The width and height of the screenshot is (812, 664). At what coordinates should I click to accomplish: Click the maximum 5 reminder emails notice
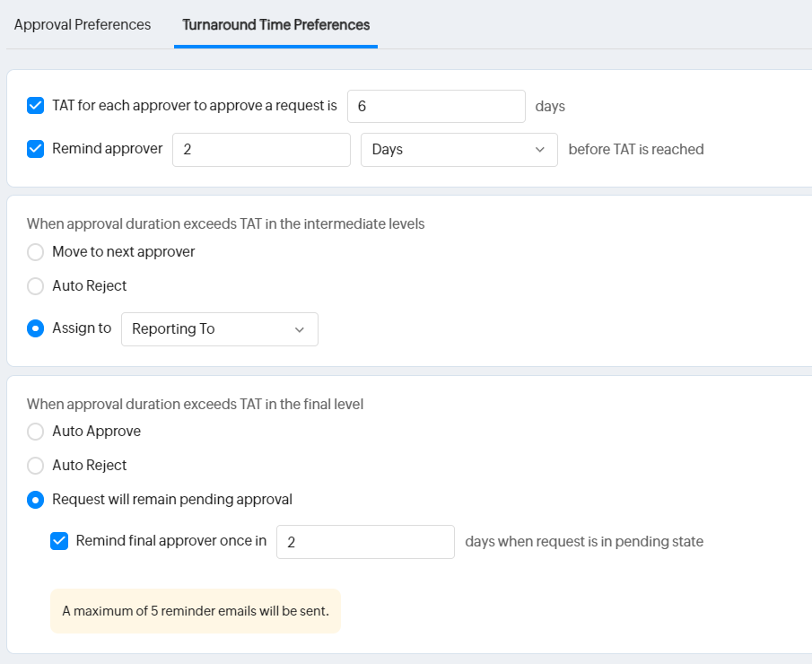click(196, 611)
